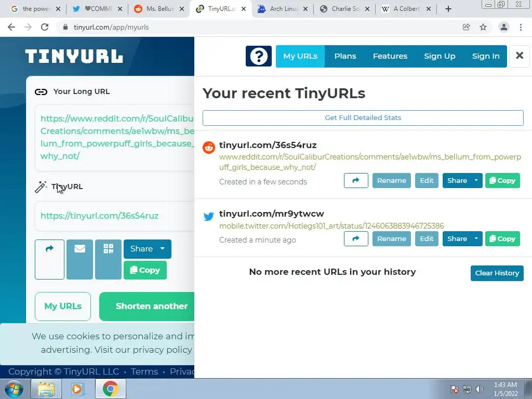Click the Chrome address bar URL
This screenshot has height=399, width=532.
point(111,27)
